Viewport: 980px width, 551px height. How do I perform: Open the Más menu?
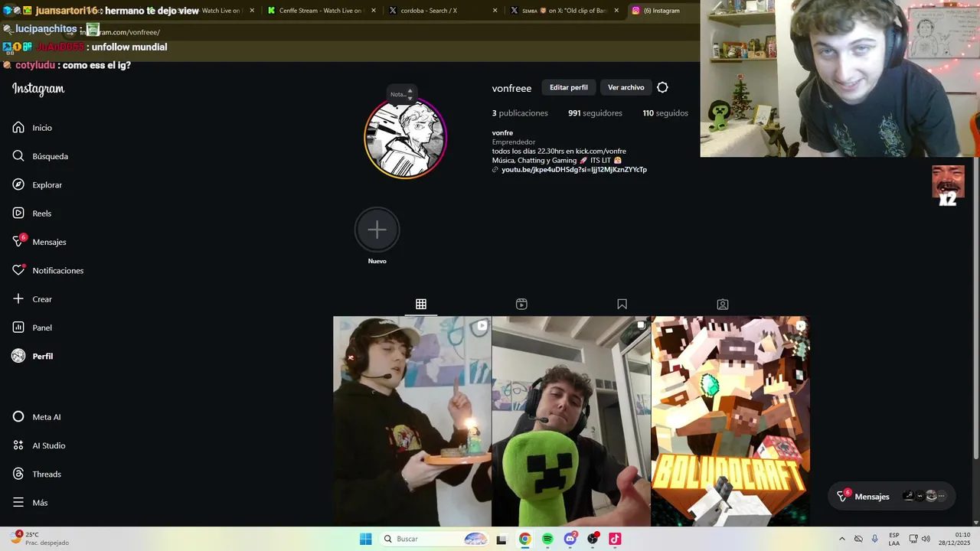click(x=30, y=503)
